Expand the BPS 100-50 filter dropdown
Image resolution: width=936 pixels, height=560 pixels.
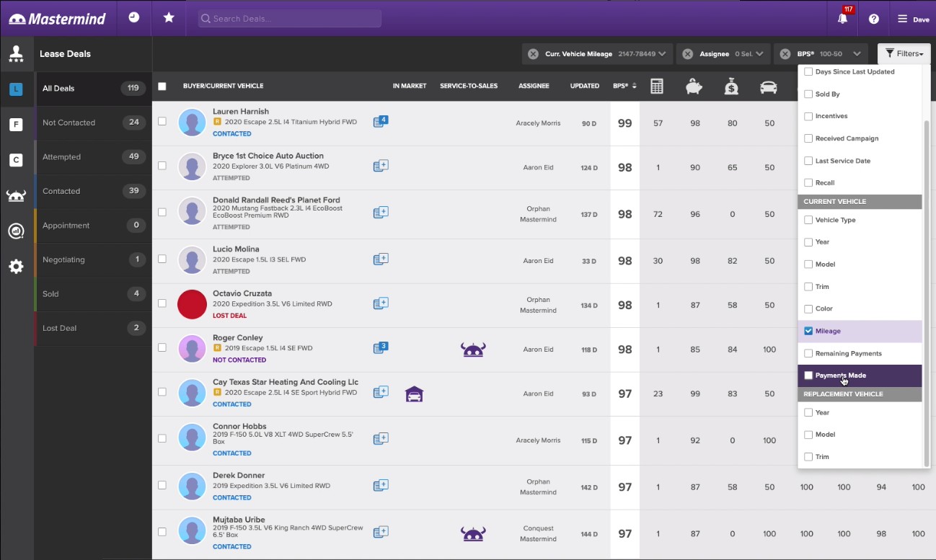pyautogui.click(x=857, y=54)
